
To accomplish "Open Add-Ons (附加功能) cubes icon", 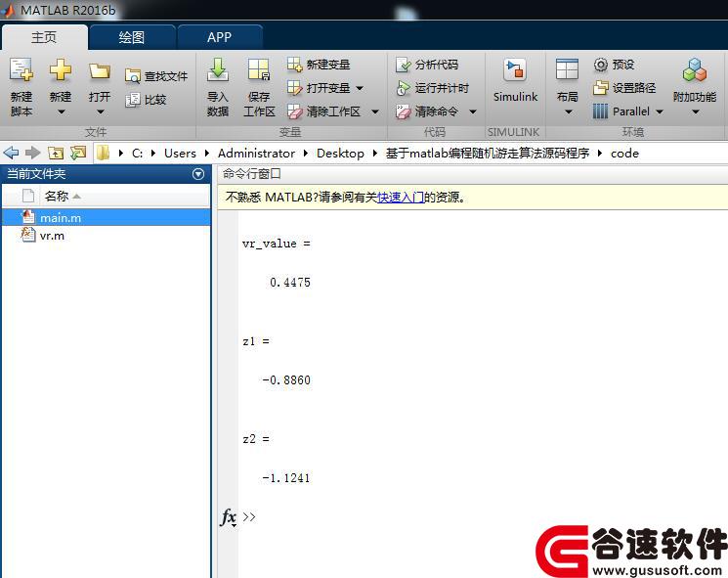I will 695,70.
